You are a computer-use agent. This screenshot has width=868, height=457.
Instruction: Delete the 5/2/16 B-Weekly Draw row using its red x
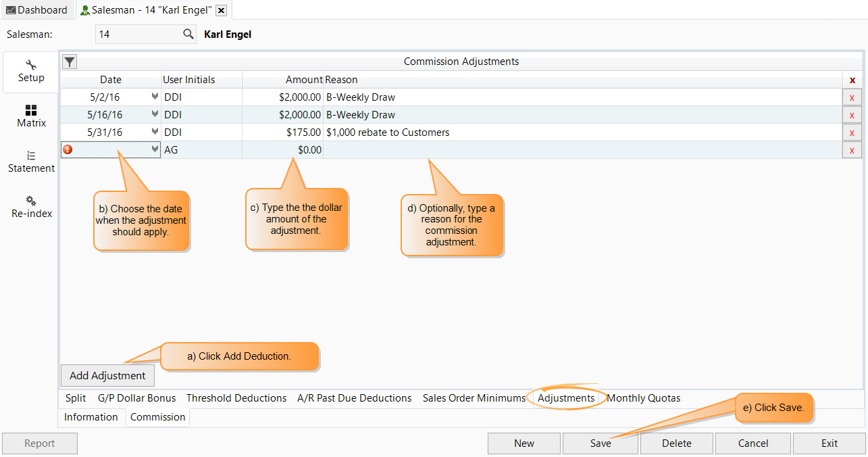(852, 97)
